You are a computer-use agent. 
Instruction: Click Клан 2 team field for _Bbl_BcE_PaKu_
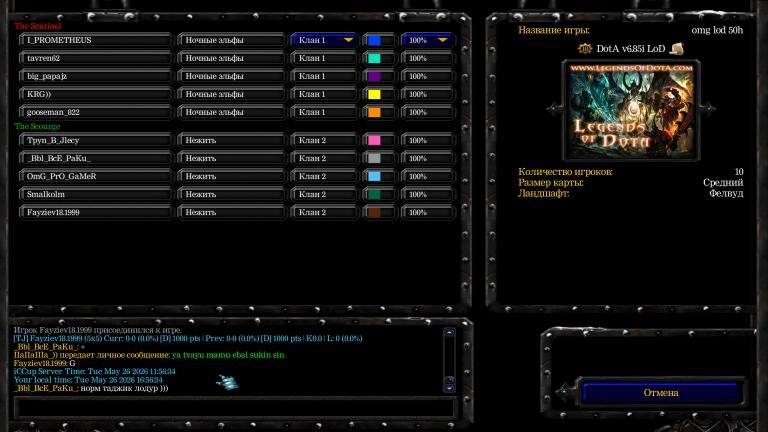coord(324,159)
